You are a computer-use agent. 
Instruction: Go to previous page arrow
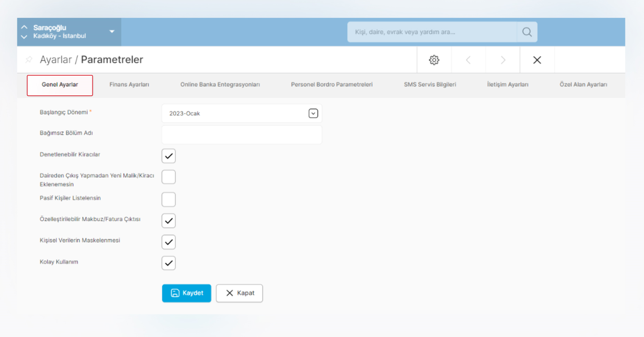click(468, 60)
